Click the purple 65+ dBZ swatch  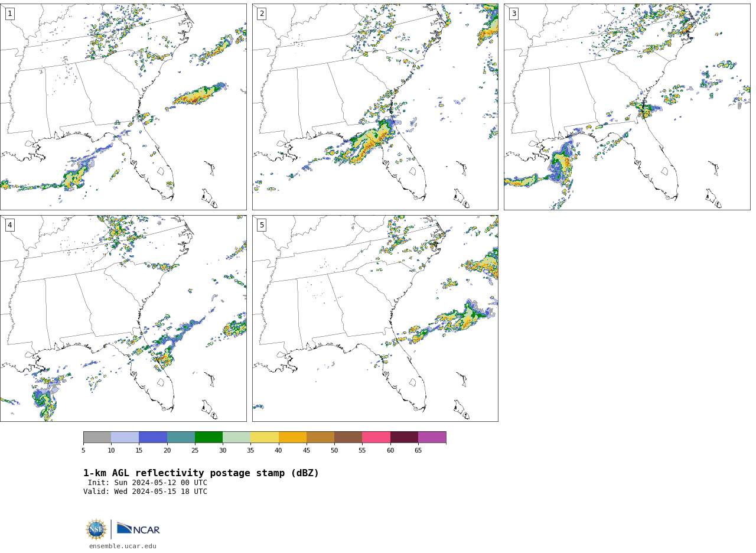click(432, 437)
